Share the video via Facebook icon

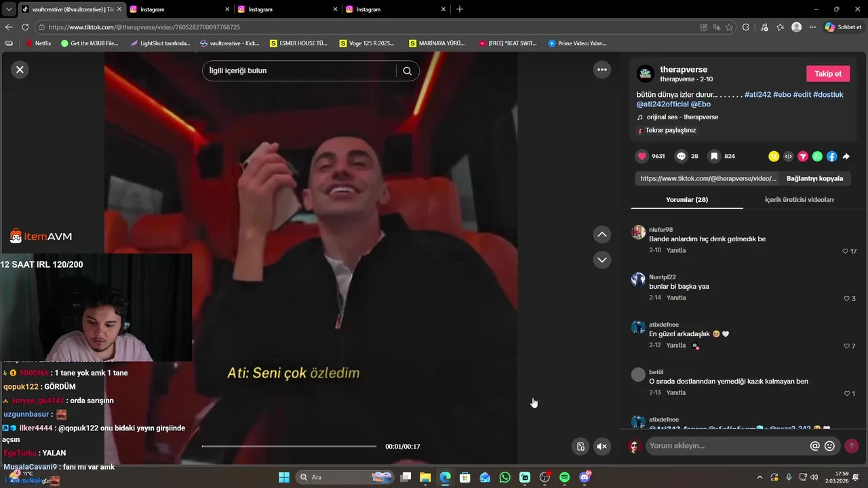831,157
